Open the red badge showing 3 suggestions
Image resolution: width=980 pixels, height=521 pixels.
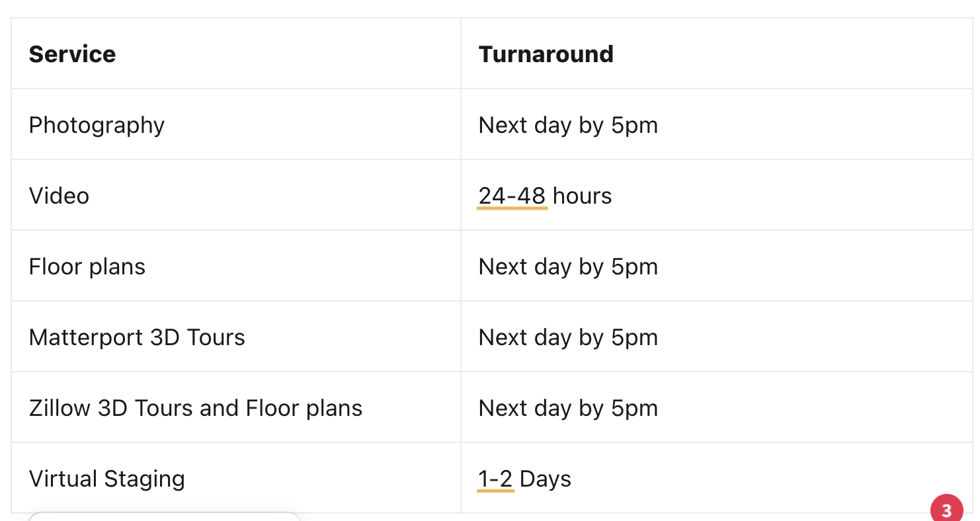click(x=946, y=510)
